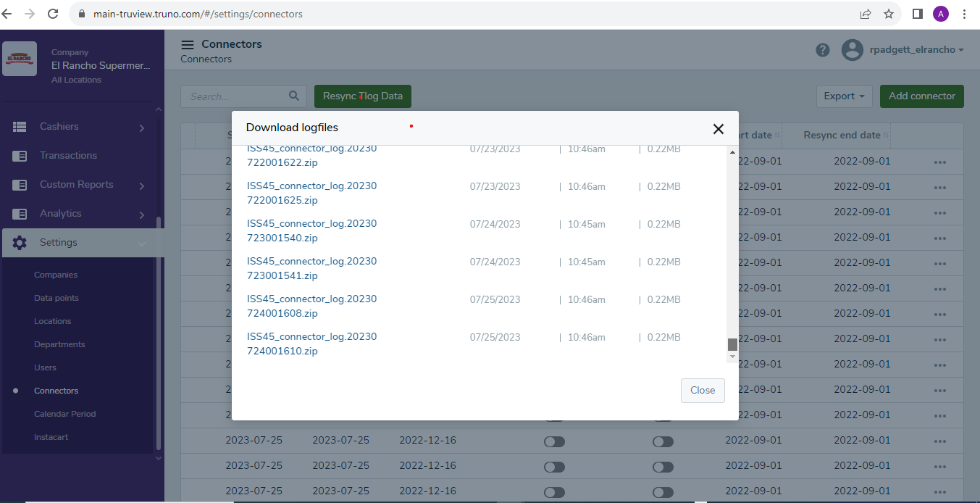Click the logfiles list scrollbar thumb

(732, 344)
